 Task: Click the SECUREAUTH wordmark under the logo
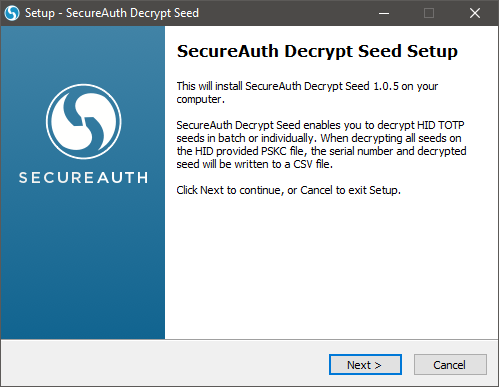tap(83, 178)
